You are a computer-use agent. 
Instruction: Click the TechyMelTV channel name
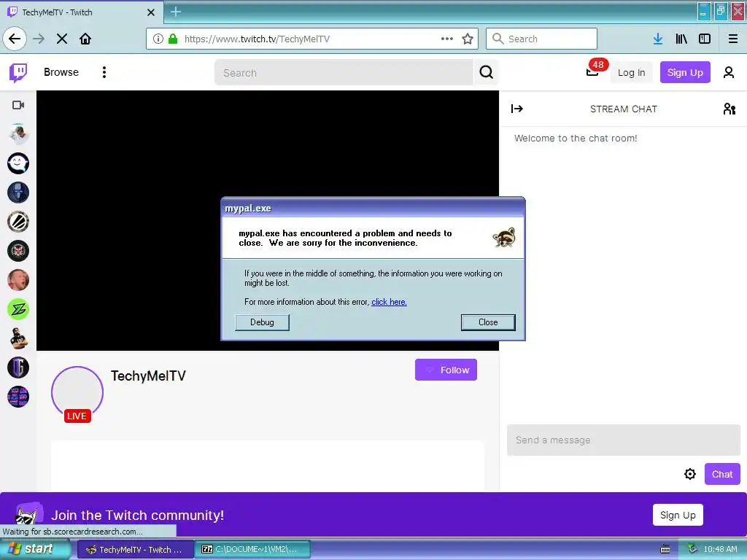point(148,376)
